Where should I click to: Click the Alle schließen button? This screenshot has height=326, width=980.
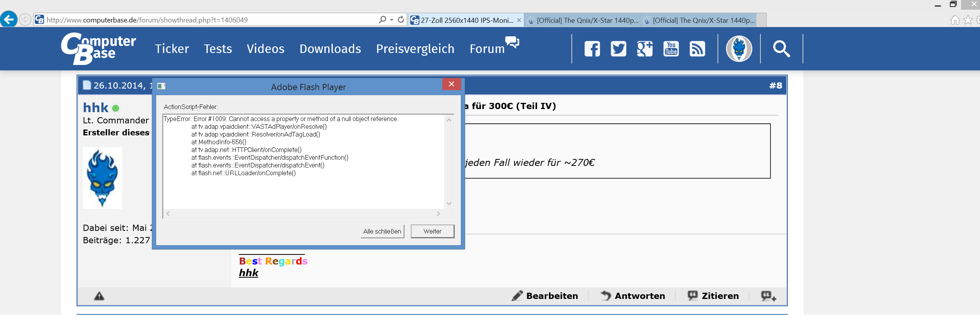pyautogui.click(x=382, y=231)
